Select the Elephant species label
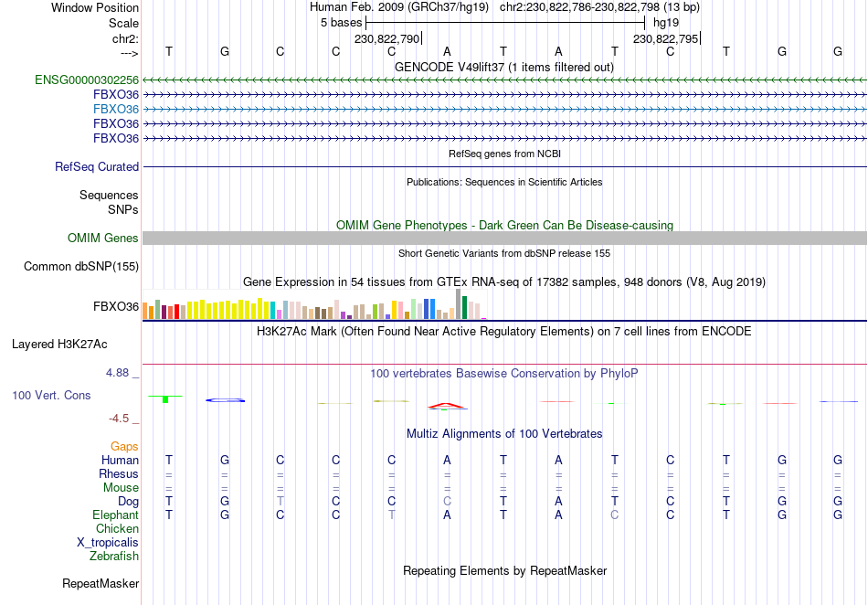The image size is (868, 605). click(x=116, y=515)
